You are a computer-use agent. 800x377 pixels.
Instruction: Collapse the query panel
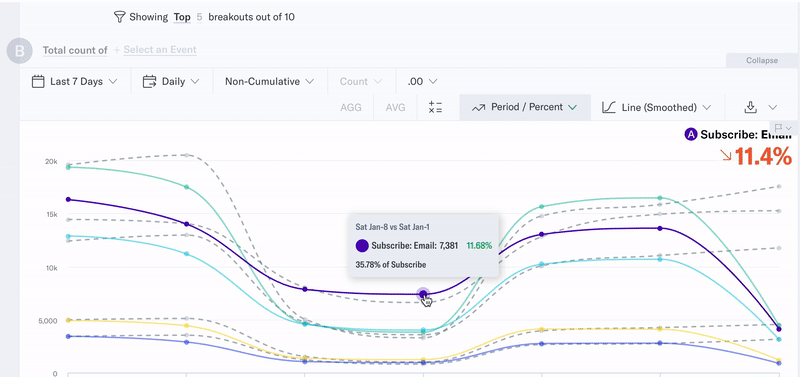coord(762,60)
